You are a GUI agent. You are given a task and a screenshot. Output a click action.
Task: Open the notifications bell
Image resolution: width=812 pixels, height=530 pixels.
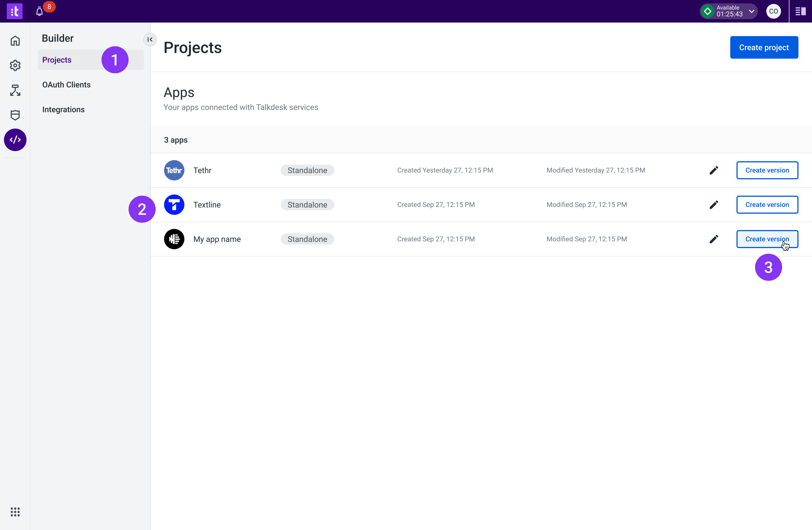[39, 12]
